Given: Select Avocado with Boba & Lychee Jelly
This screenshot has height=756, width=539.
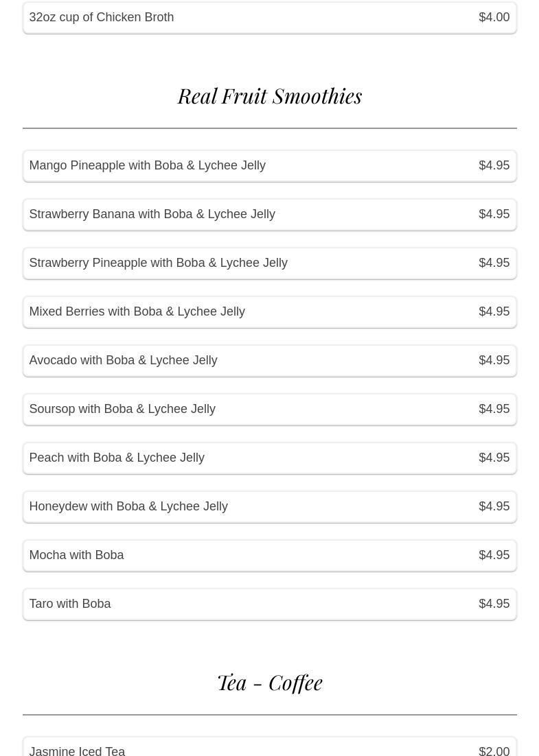Looking at the screenshot, I should point(123,360).
